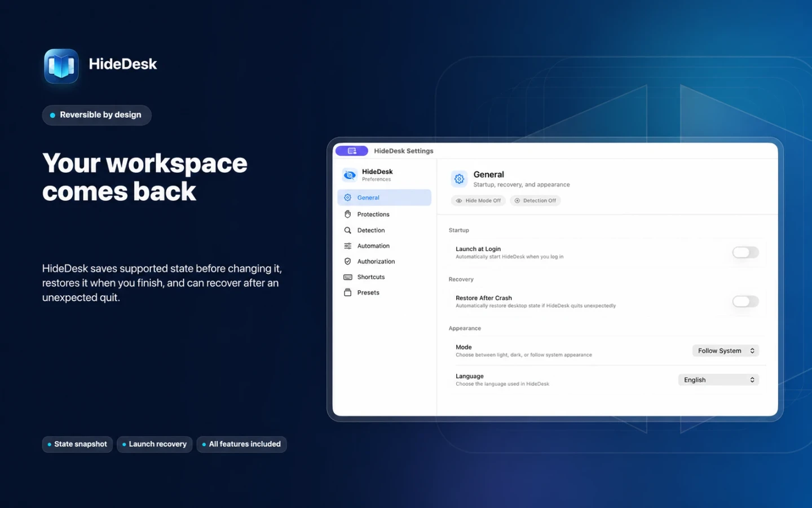Click the Detection Off status badge
Image resolution: width=812 pixels, height=508 pixels.
pos(535,200)
